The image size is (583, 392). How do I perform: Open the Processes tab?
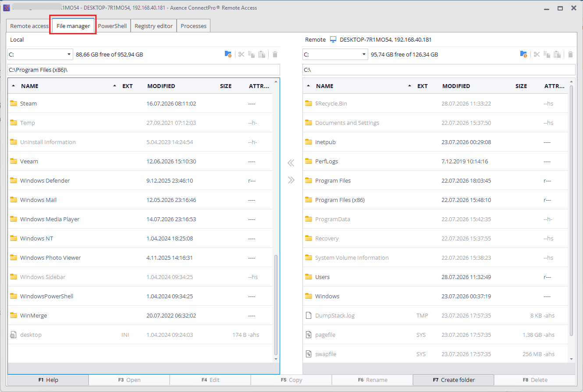[x=193, y=26]
